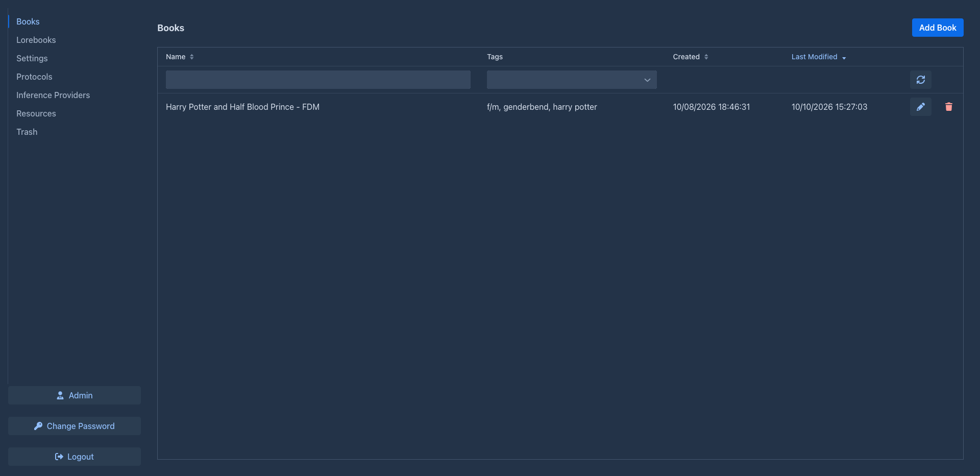Screen dimensions: 980x476
Task: Open Books in the sidebar
Action: 28,21
